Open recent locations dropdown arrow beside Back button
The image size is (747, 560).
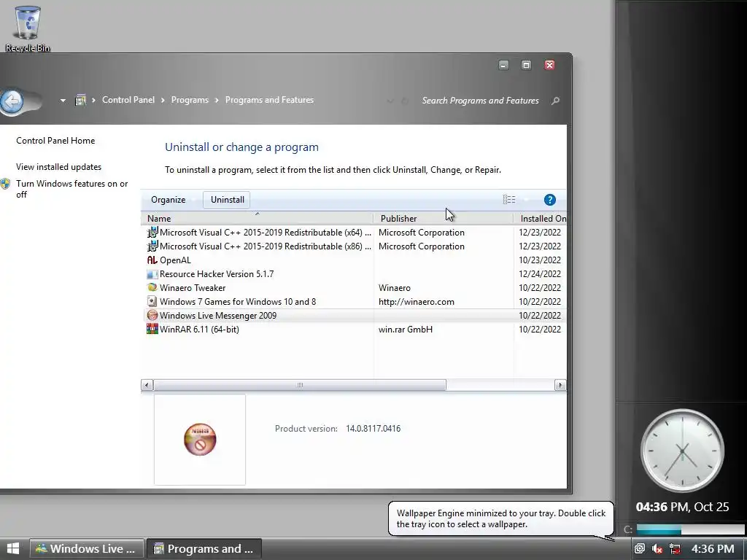63,101
